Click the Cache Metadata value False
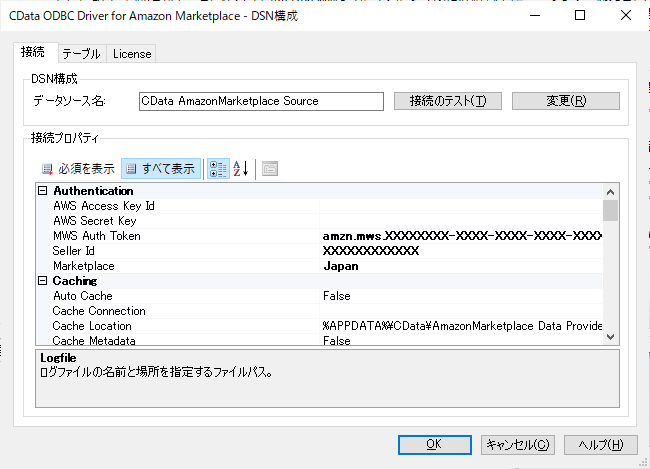650x469 pixels. coord(337,340)
